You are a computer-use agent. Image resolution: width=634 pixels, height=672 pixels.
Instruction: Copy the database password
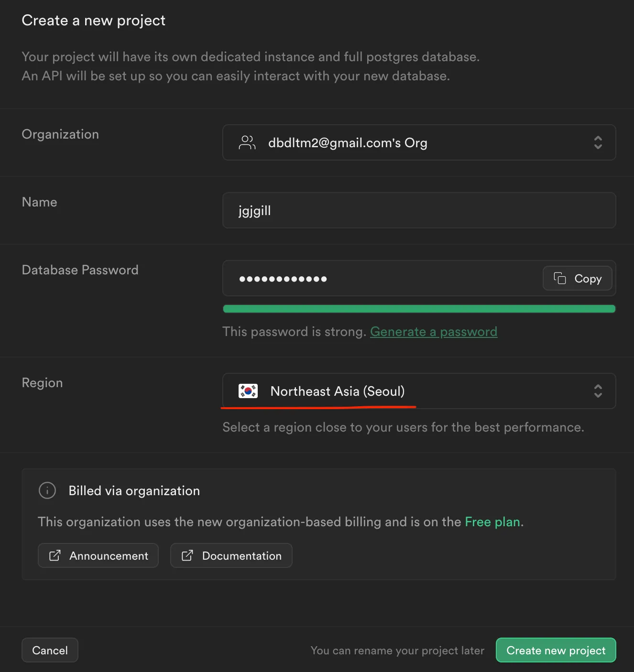(577, 278)
